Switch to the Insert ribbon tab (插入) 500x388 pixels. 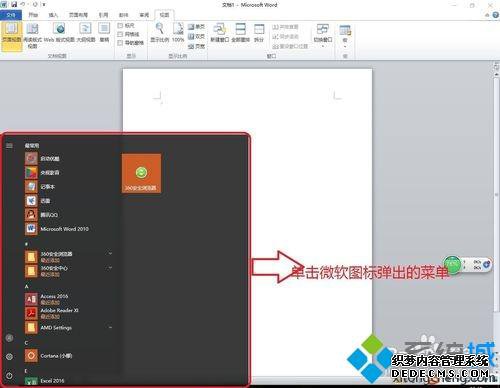[53, 15]
